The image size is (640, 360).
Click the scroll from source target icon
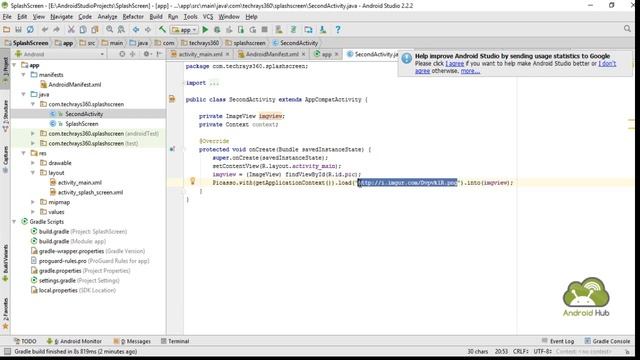pyautogui.click(x=122, y=54)
